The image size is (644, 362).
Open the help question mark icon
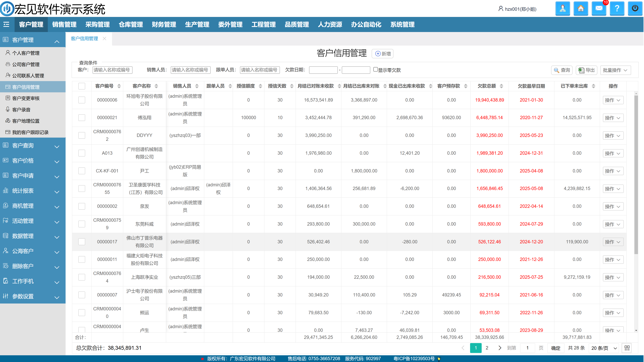[x=617, y=9]
